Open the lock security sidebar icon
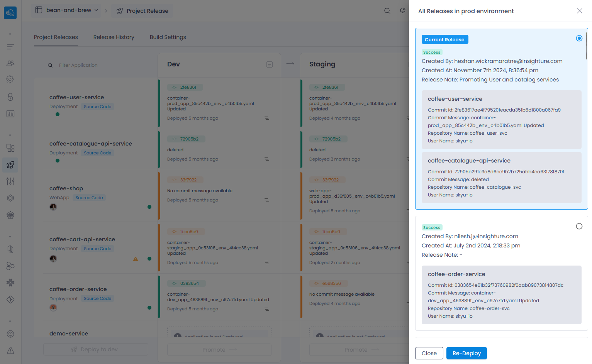This screenshot has width=592, height=364. (x=10, y=97)
